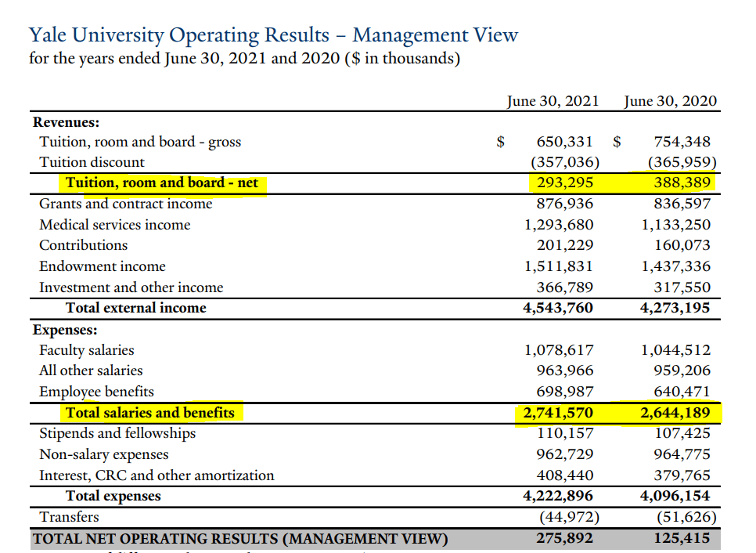Click the 'Tuition, room and board - gross' label

coord(140,143)
